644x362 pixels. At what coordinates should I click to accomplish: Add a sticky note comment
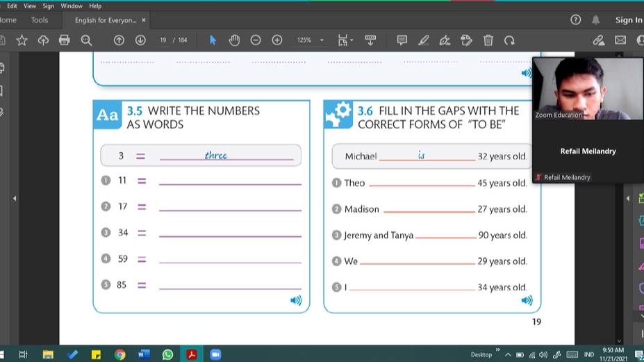pyautogui.click(x=402, y=40)
